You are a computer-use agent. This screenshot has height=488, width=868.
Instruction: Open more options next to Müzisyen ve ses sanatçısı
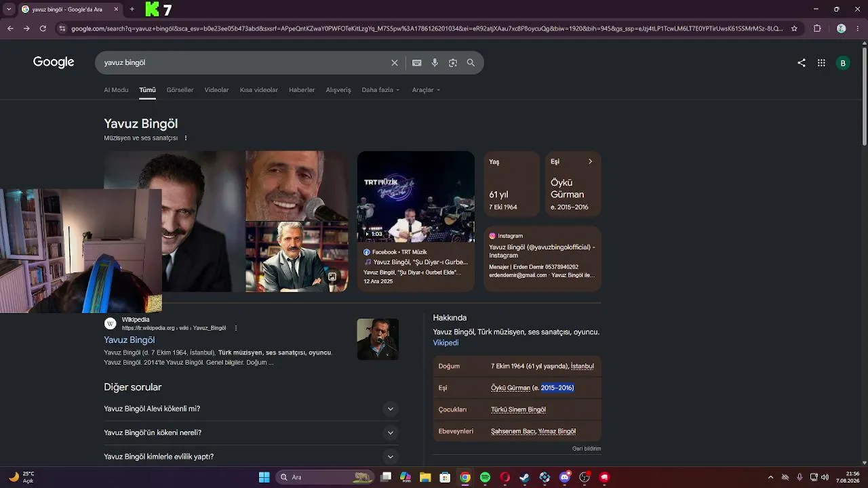coord(186,138)
